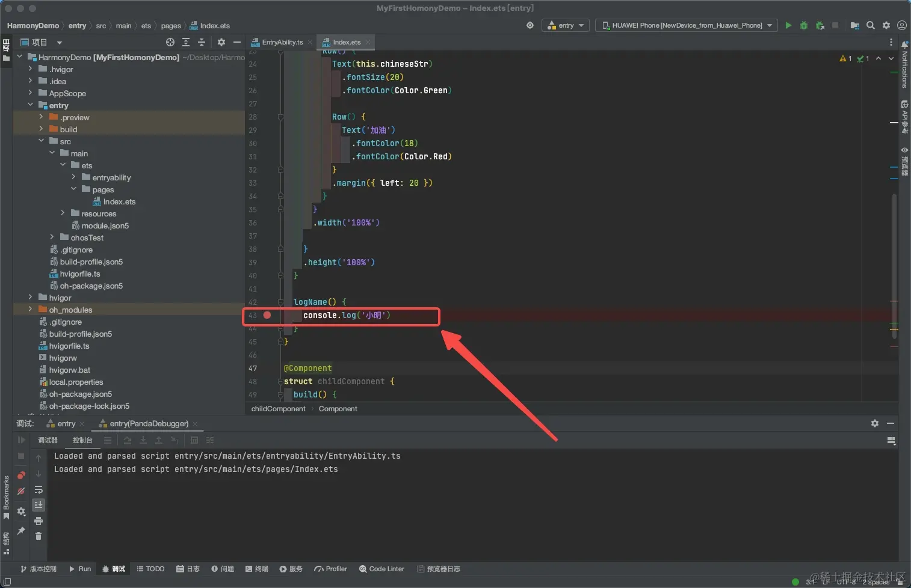The width and height of the screenshot is (911, 588).
Task: Go to next highlighted error down arrow
Action: 891,58
